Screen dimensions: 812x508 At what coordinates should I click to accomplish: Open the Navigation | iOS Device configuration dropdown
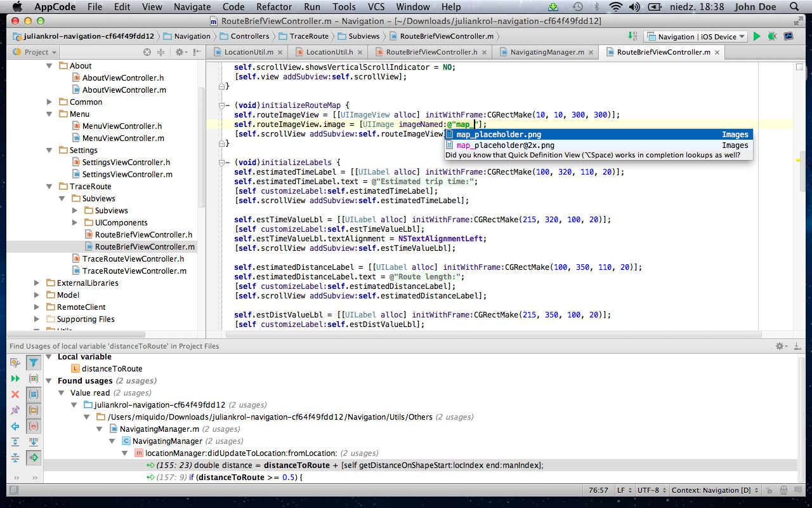coord(695,36)
